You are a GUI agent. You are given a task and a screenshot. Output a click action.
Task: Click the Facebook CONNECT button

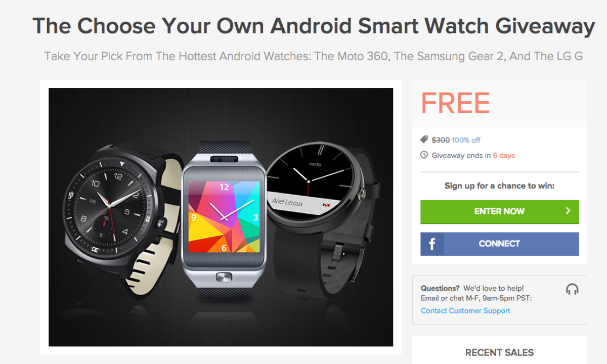[499, 244]
